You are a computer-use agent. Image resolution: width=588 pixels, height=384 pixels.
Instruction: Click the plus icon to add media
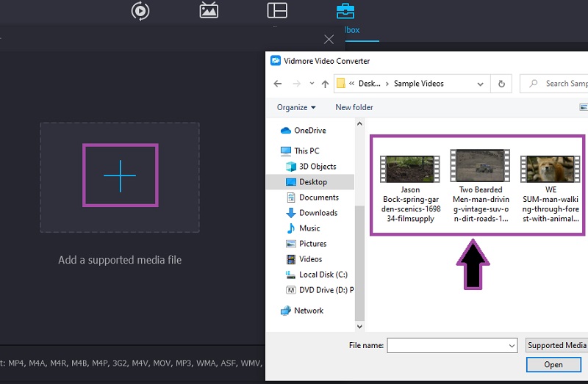120,176
